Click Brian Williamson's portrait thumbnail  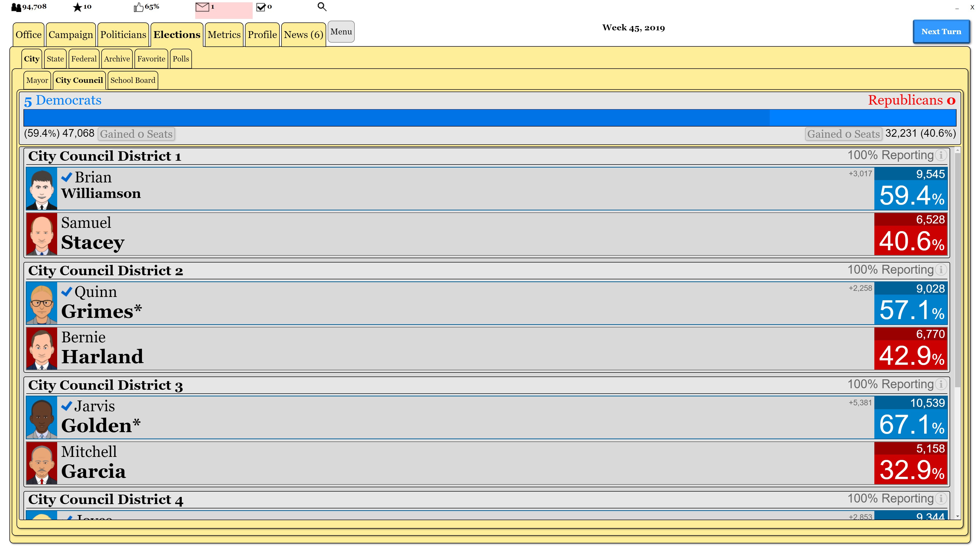41,189
